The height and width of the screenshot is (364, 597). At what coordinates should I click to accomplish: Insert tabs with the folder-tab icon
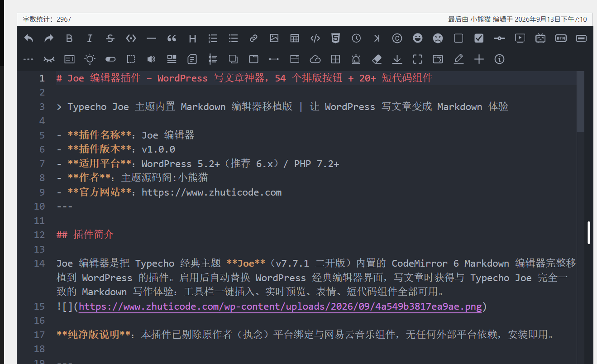tap(254, 59)
